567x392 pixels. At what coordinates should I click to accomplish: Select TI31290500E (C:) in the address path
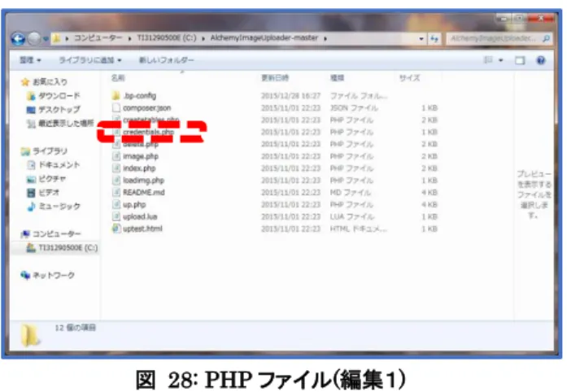click(x=167, y=37)
